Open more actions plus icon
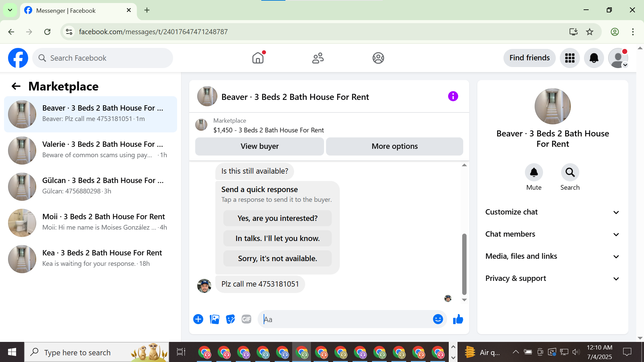This screenshot has width=644, height=362. tap(198, 319)
